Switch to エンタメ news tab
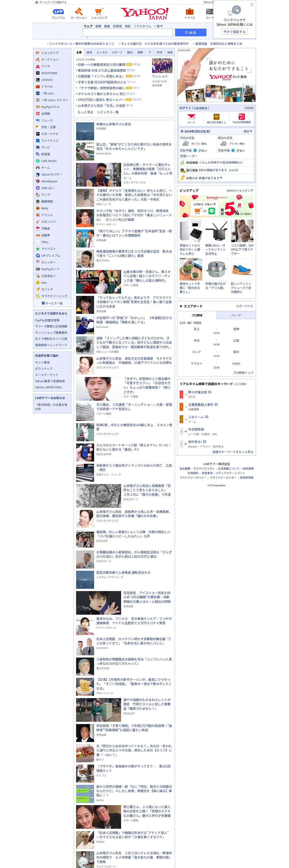Screen dimensions: 289x868 (102, 53)
